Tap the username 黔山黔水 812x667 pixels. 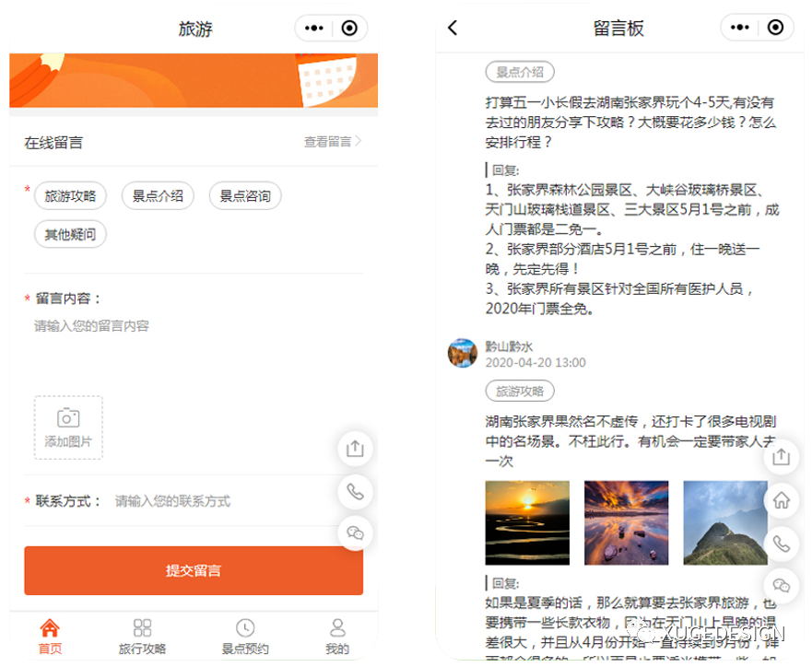[x=509, y=346]
